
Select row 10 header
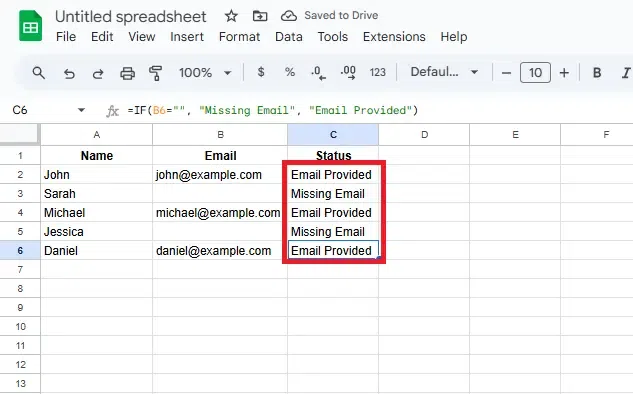(20, 326)
